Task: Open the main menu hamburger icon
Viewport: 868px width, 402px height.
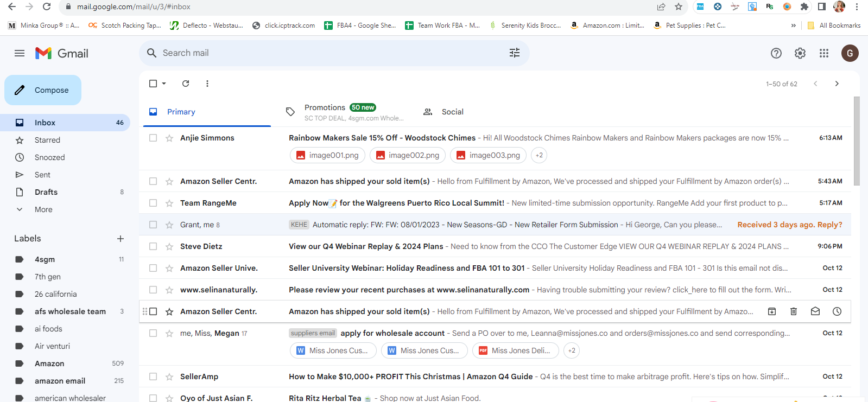Action: 20,53
